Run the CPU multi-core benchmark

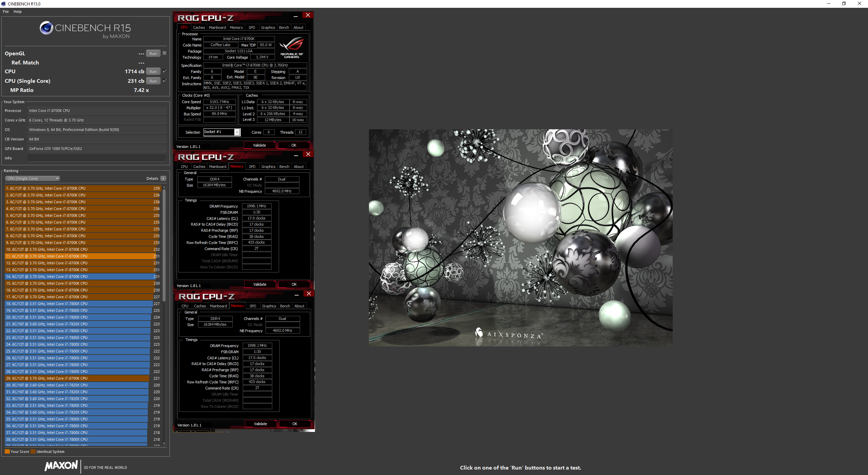pyautogui.click(x=153, y=72)
